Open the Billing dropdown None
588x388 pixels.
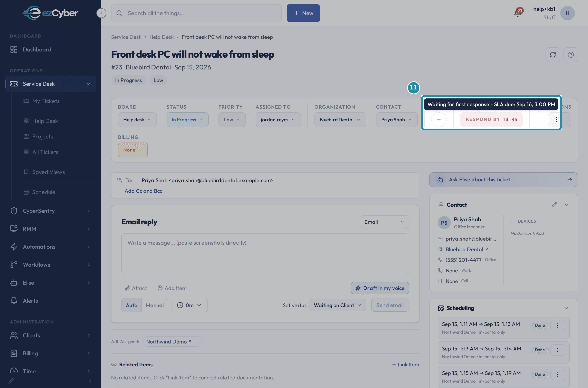click(x=133, y=150)
